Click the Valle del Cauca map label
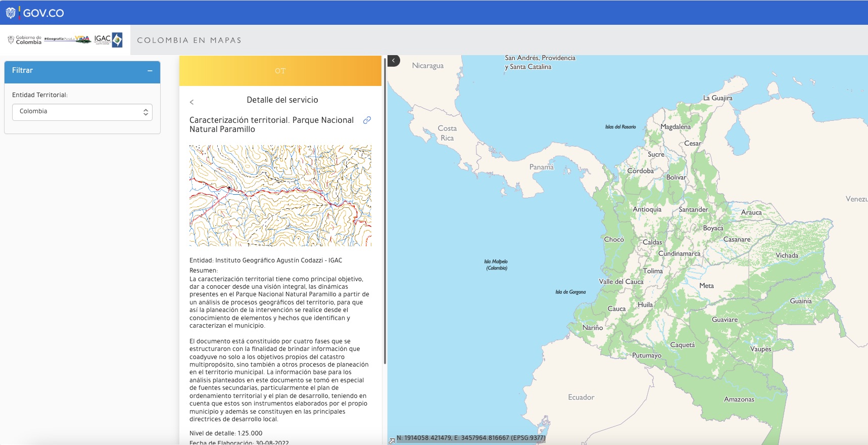Screen dimensions: 868x445 click(x=621, y=282)
